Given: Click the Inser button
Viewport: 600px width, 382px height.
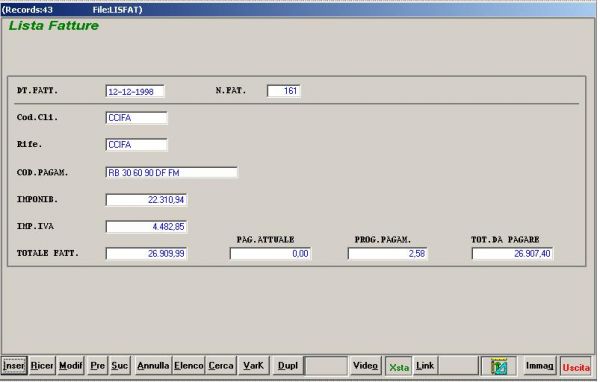Looking at the screenshot, I should [14, 366].
